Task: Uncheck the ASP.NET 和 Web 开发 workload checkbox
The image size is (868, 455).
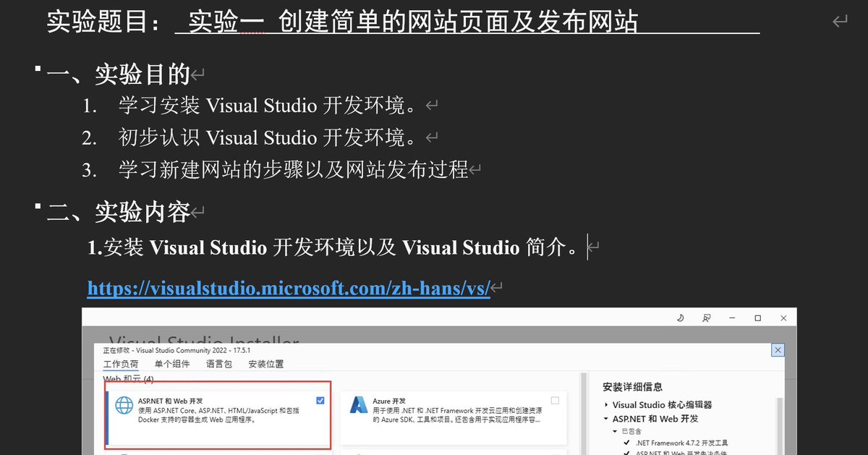Action: click(x=320, y=401)
